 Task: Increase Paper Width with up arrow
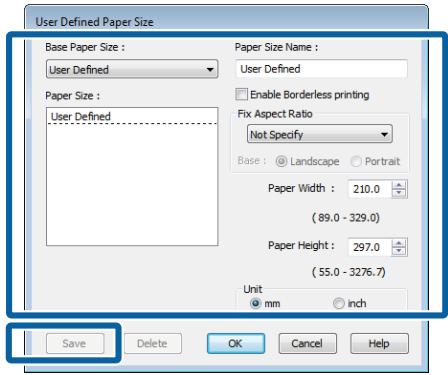click(399, 185)
